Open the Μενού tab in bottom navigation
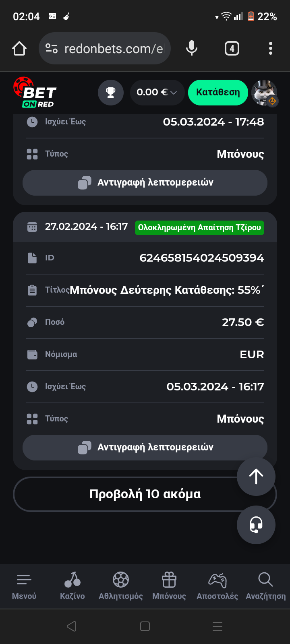 coord(24,586)
